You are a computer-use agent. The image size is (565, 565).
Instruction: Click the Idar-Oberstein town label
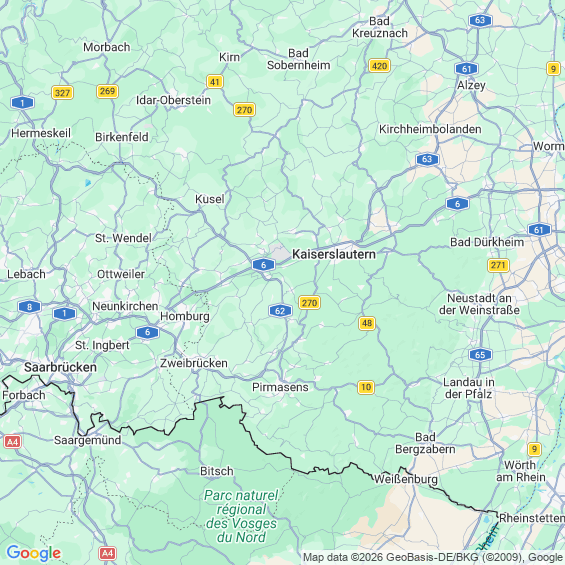[x=173, y=100]
